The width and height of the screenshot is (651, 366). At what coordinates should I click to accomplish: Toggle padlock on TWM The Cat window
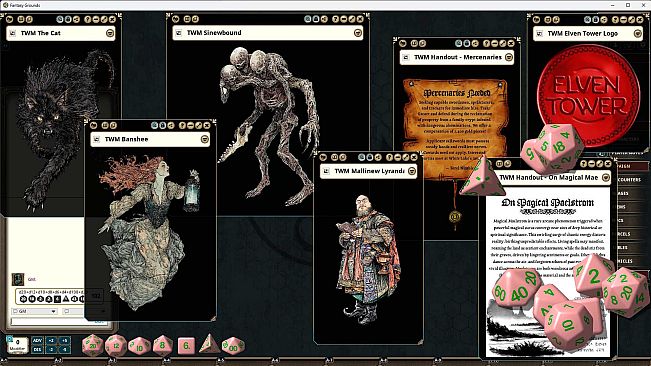click(68, 19)
